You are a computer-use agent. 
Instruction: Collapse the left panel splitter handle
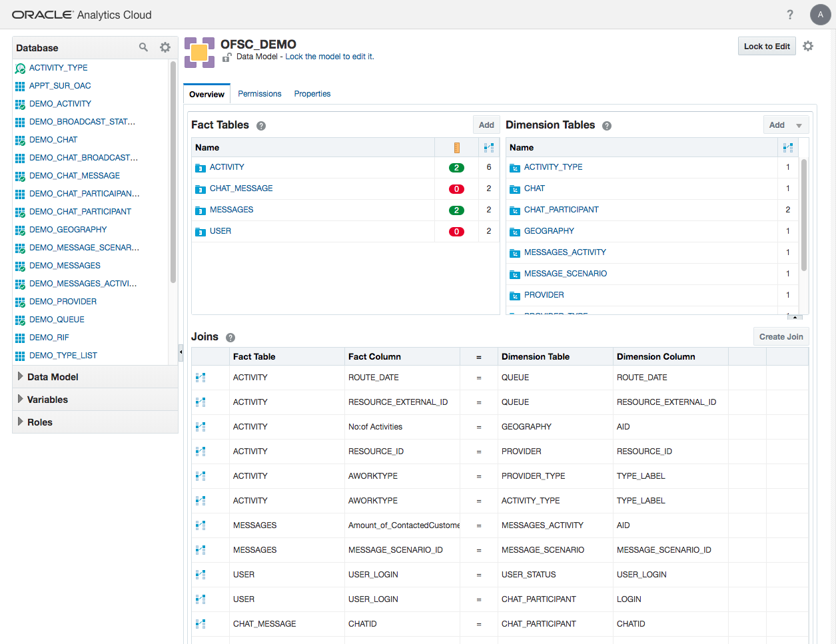pyautogui.click(x=181, y=351)
